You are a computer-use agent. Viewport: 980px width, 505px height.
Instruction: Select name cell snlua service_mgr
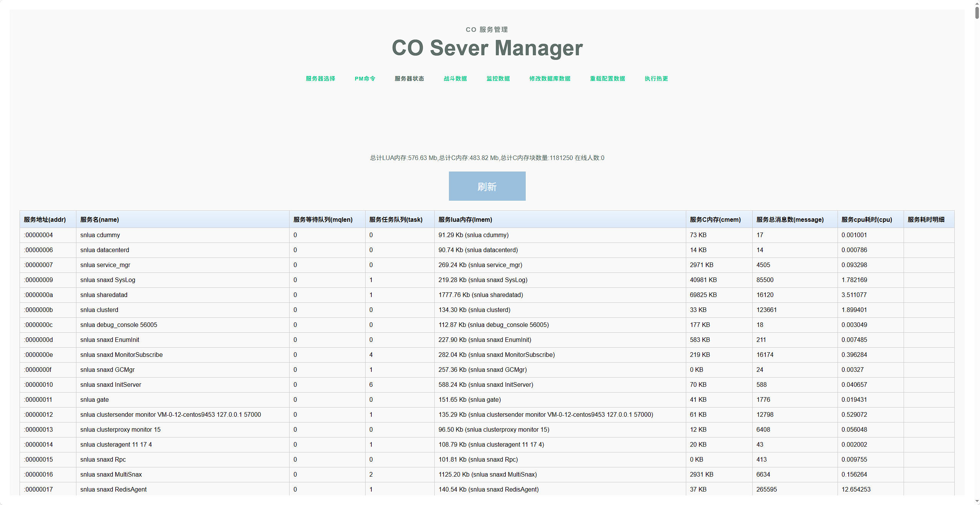pos(182,265)
